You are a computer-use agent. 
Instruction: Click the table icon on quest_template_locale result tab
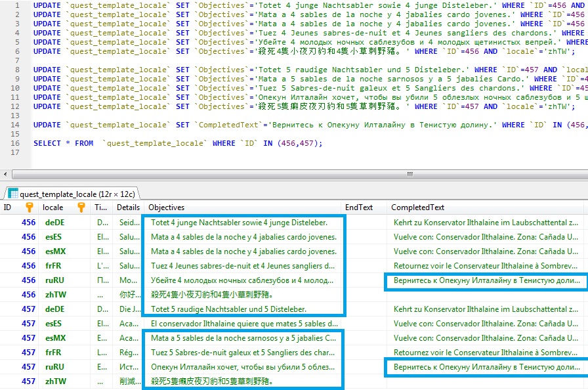point(12,193)
